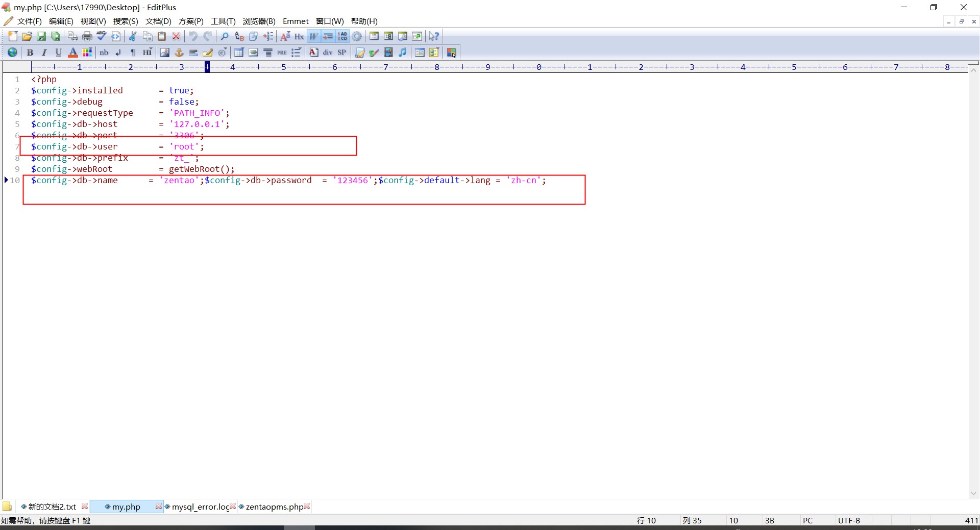Open the 搜索(S) menu
Screen dimensions: 980x530
click(126, 21)
